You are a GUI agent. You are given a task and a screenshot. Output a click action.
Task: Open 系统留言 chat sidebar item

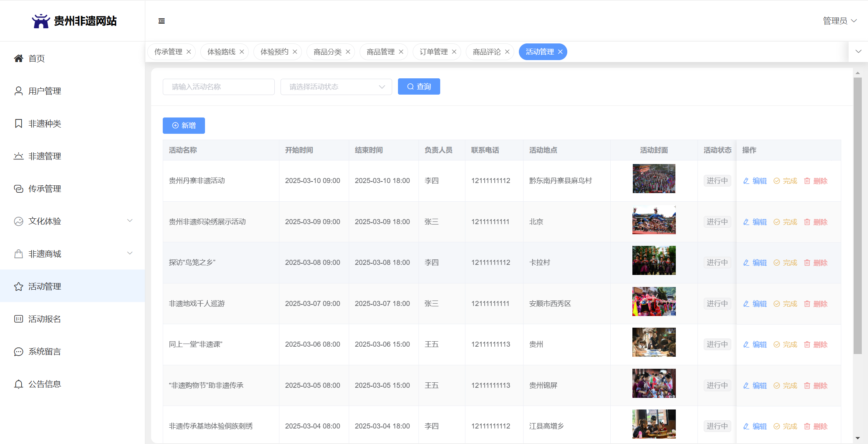(45, 352)
